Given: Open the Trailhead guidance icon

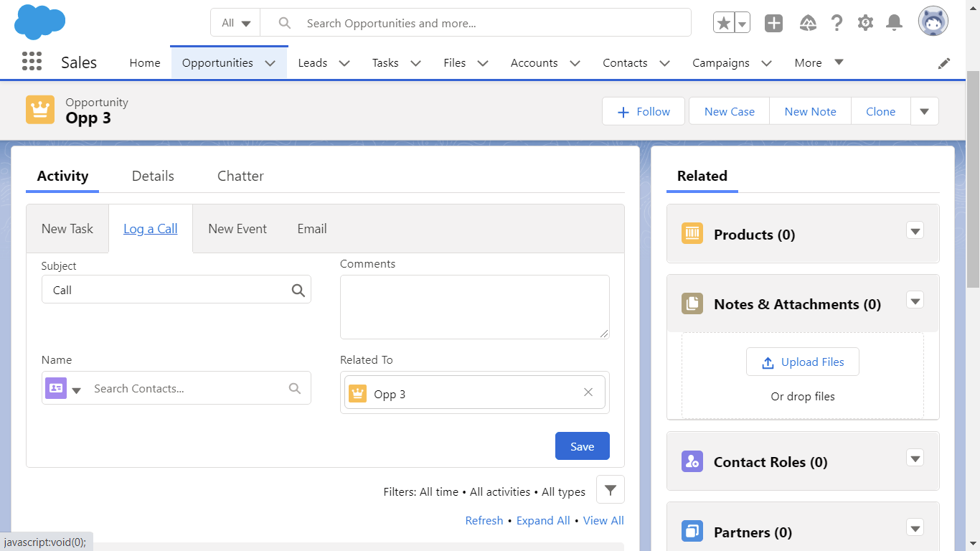Looking at the screenshot, I should (808, 23).
